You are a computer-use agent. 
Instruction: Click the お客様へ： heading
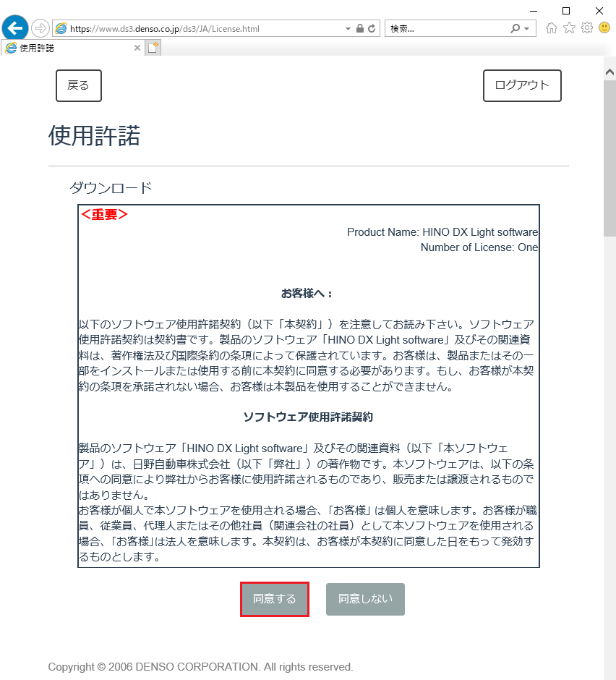[308, 294]
